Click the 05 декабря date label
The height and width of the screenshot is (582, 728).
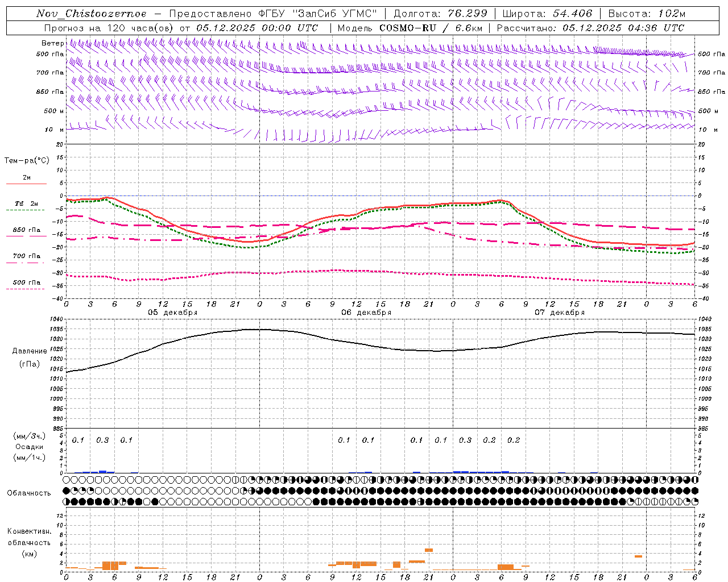[x=173, y=313]
